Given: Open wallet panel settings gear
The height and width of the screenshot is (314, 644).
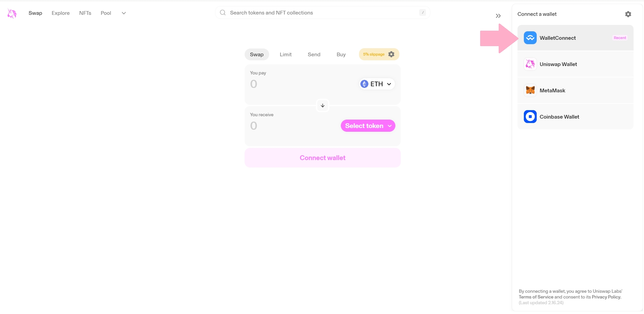Looking at the screenshot, I should 628,14.
